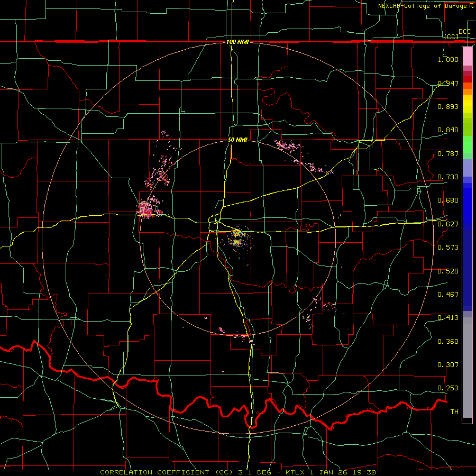
Task: Select the 0.840 scale value
Action: click(448, 130)
